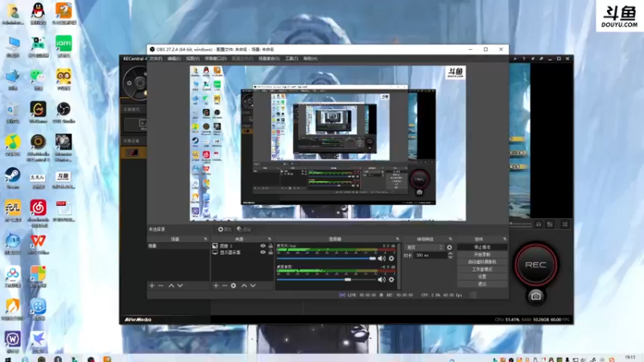Click the RECentral headphone monitor icon
Image resolution: width=644 pixels, height=362 pixels.
click(x=539, y=224)
